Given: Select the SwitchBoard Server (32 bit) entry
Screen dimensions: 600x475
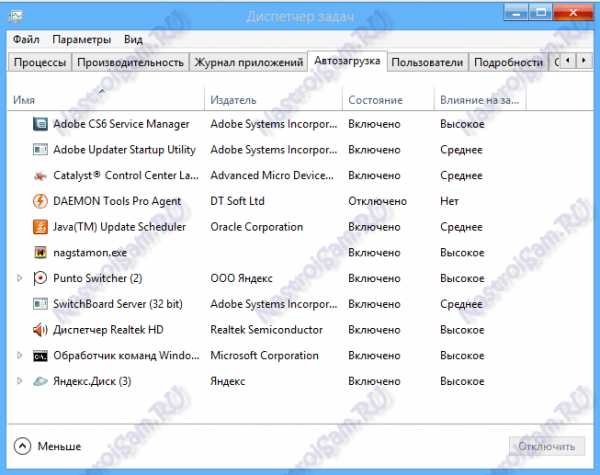Looking at the screenshot, I should click(118, 304).
